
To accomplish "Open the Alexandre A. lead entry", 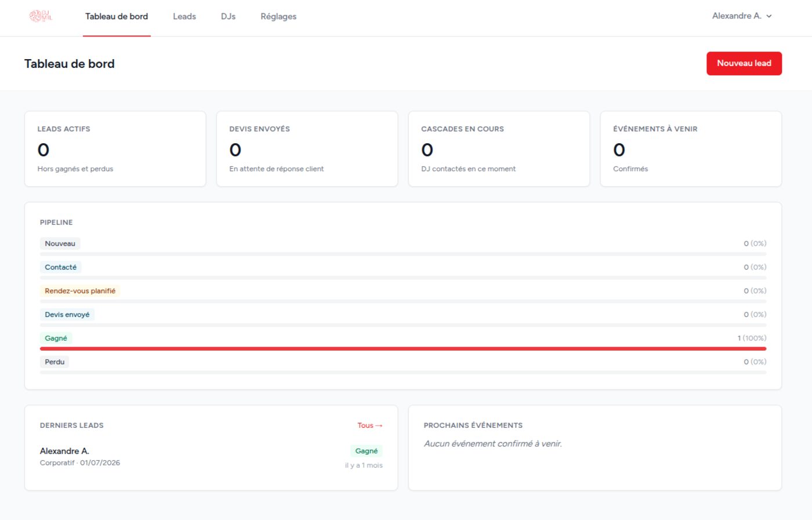I will click(x=211, y=457).
